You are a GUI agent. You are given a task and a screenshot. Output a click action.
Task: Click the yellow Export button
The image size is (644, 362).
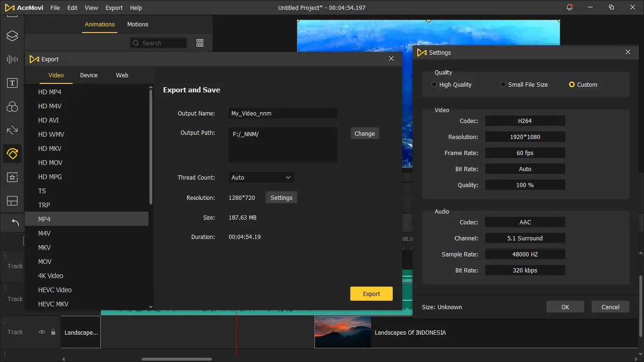(372, 294)
